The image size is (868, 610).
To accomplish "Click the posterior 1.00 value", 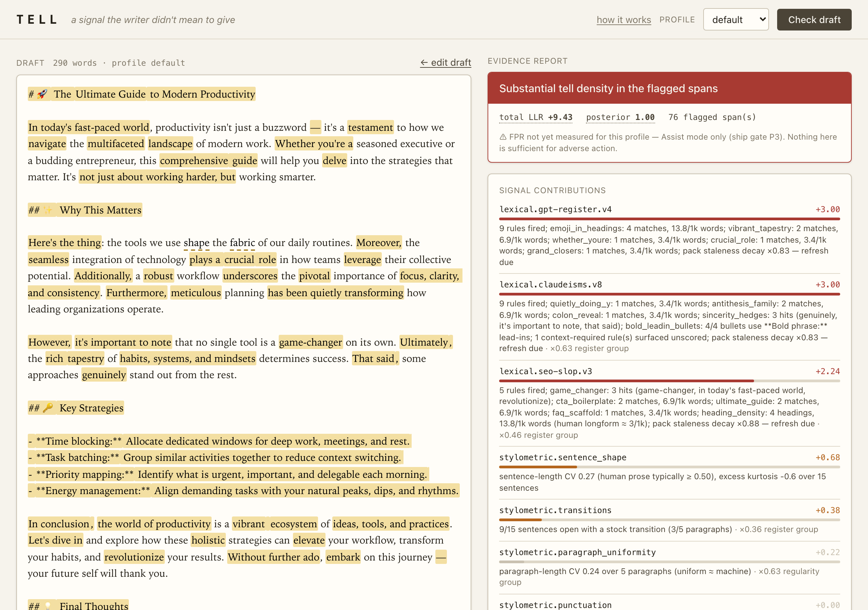I will 620,117.
